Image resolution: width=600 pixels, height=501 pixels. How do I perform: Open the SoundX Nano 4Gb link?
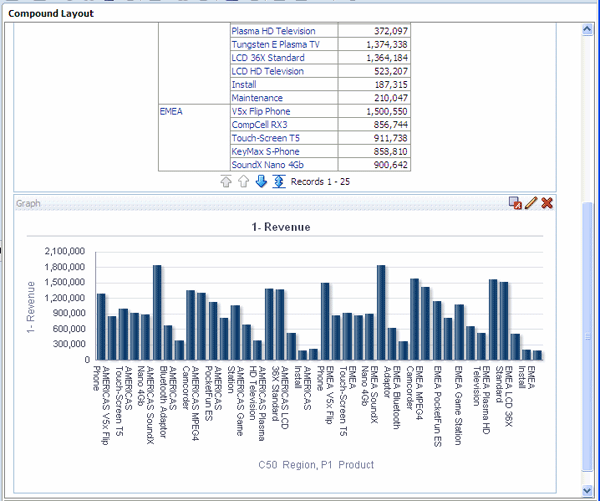tap(267, 165)
